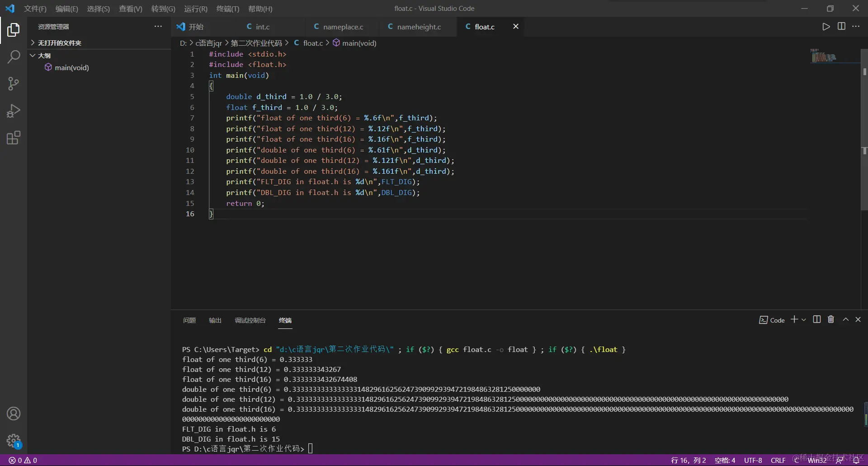This screenshot has height=466, width=868.
Task: Click the code minimap preview
Action: [x=824, y=57]
